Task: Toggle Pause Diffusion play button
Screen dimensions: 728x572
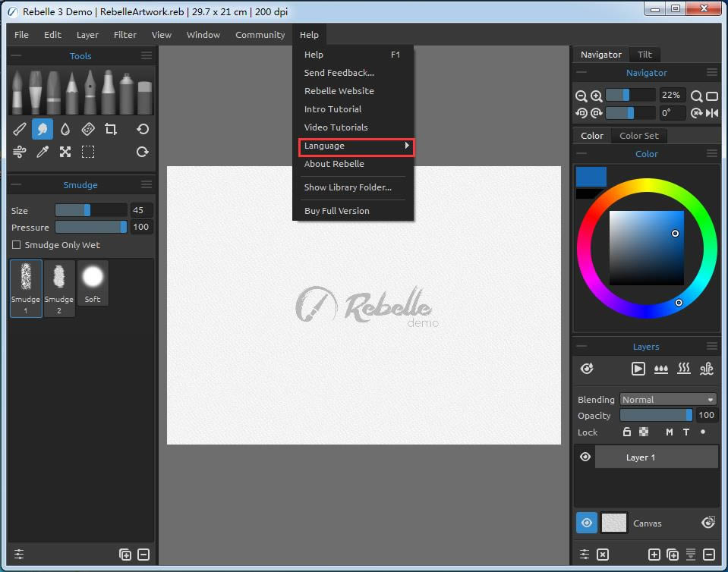Action: coord(638,369)
